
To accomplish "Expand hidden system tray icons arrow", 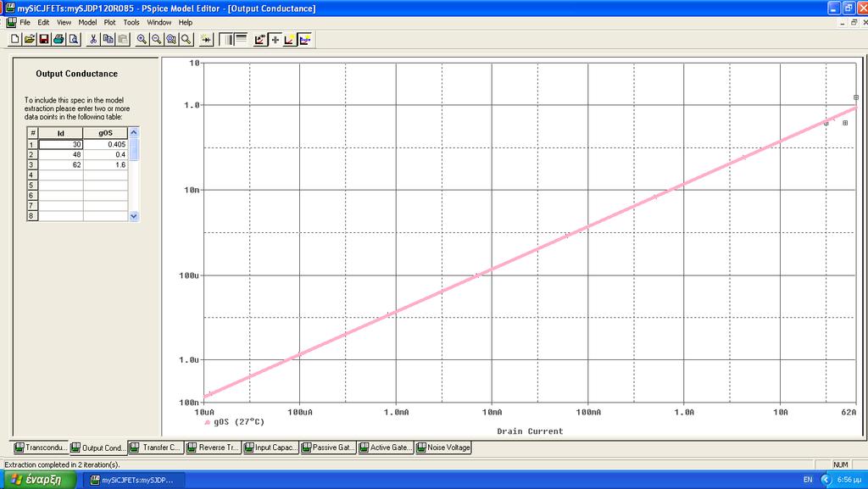I will [826, 480].
